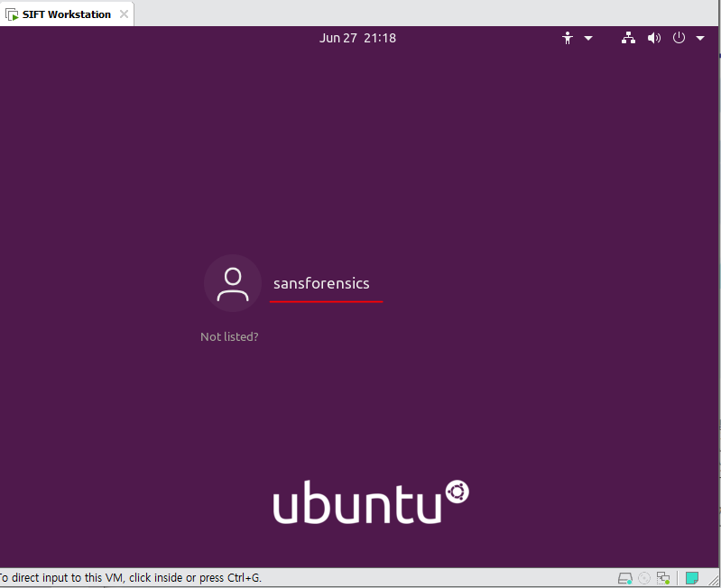The image size is (721, 588).
Task: Click the CD/DVD drive status icon
Action: (643, 577)
